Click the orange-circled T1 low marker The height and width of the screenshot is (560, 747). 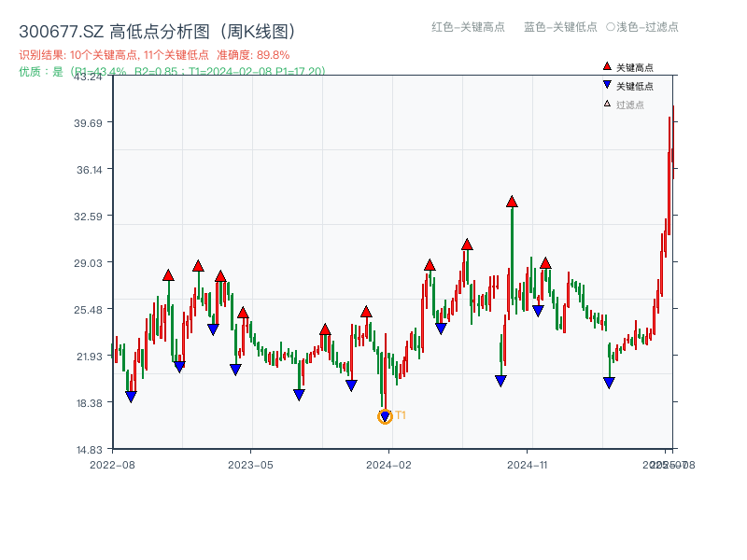385,416
